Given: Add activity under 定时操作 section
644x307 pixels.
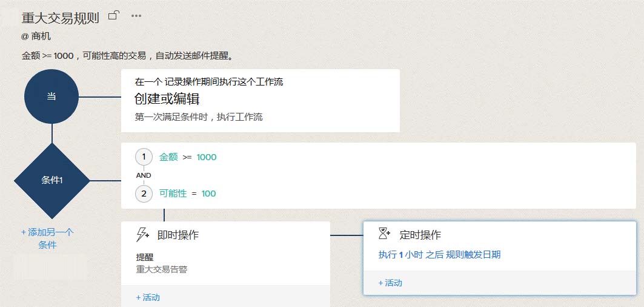Looking at the screenshot, I should click(390, 283).
